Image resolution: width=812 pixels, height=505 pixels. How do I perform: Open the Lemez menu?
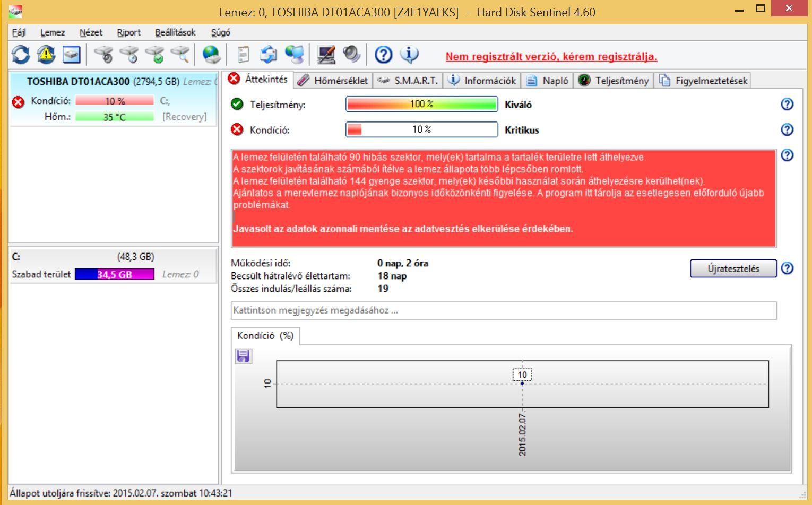tap(53, 32)
